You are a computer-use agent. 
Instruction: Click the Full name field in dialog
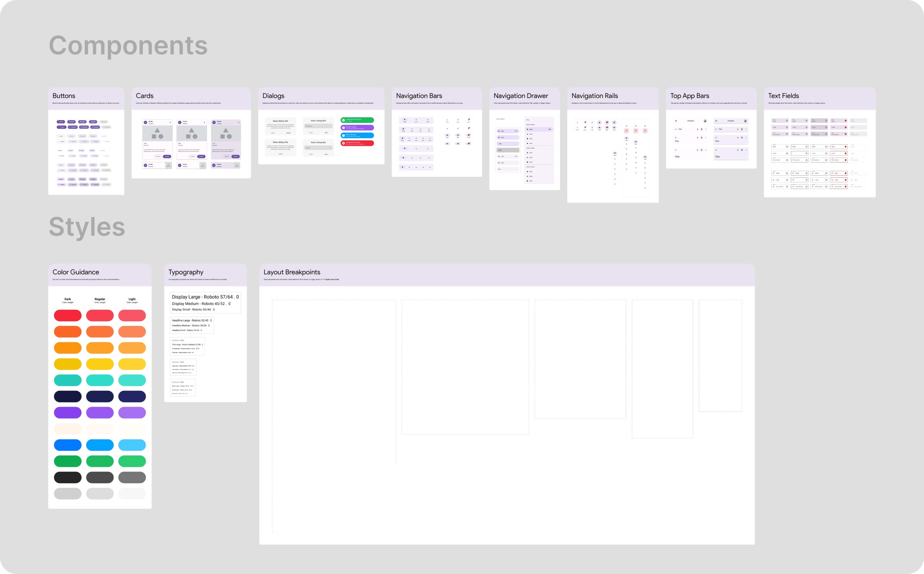[318, 126]
